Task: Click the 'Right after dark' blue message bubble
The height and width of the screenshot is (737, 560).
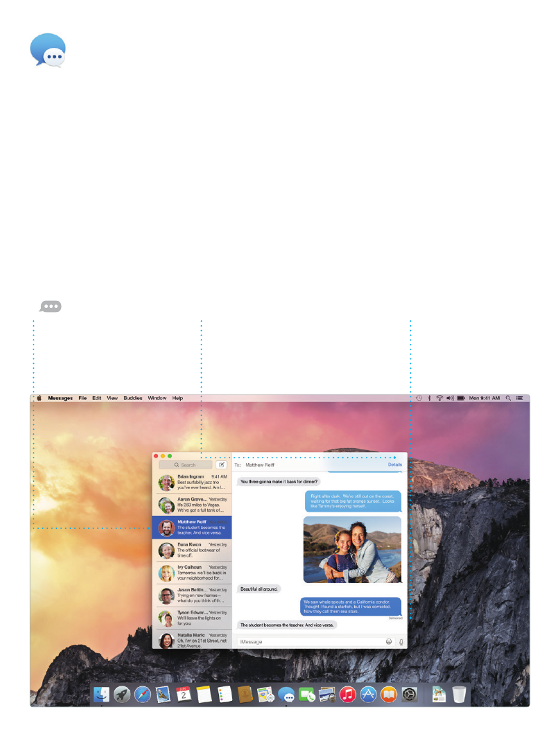Action: tap(353, 501)
